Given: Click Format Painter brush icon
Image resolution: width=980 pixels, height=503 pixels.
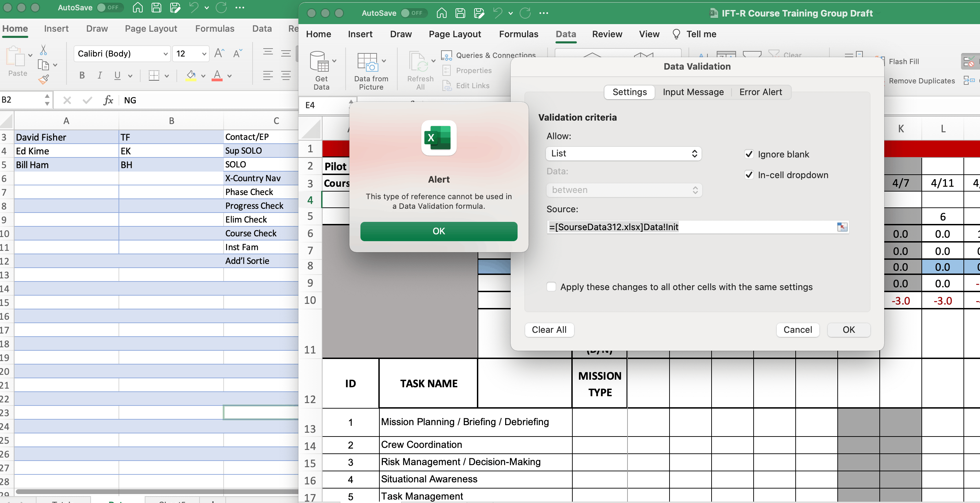Looking at the screenshot, I should (x=44, y=79).
